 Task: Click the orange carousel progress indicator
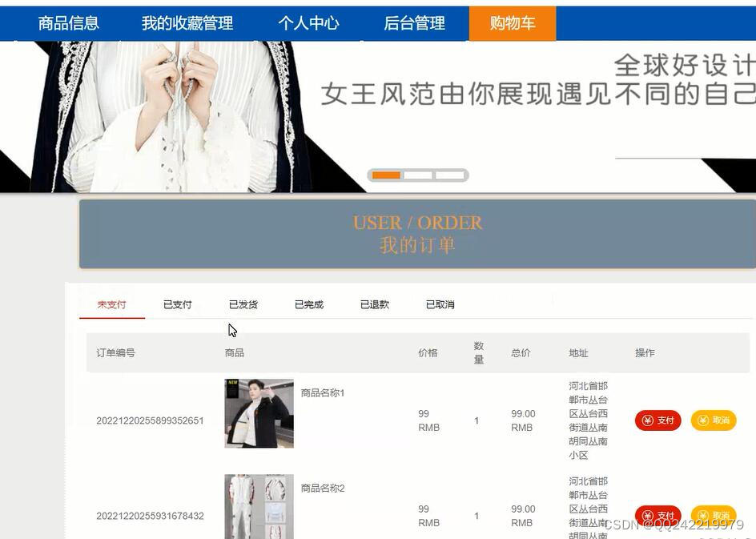coord(387,175)
